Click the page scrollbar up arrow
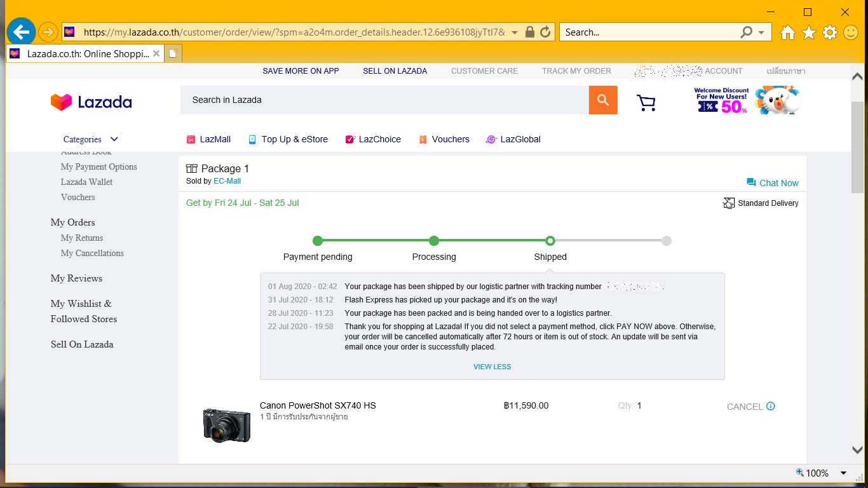868x488 pixels. [x=857, y=76]
